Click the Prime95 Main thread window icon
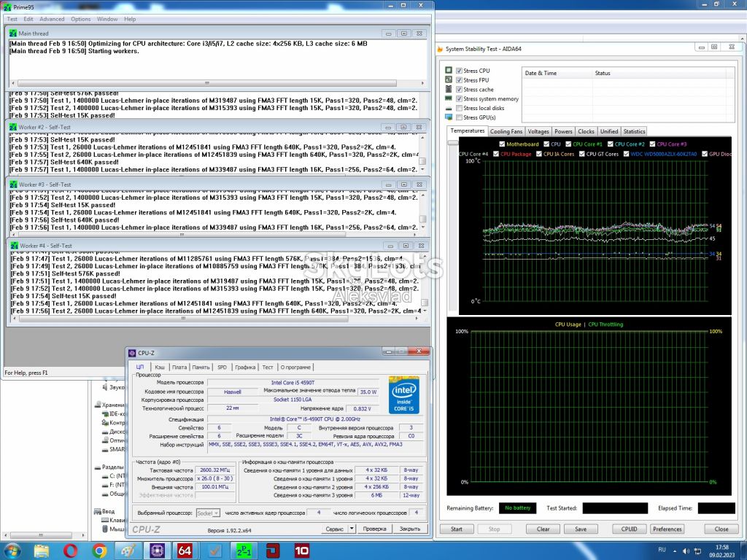 pyautogui.click(x=13, y=34)
